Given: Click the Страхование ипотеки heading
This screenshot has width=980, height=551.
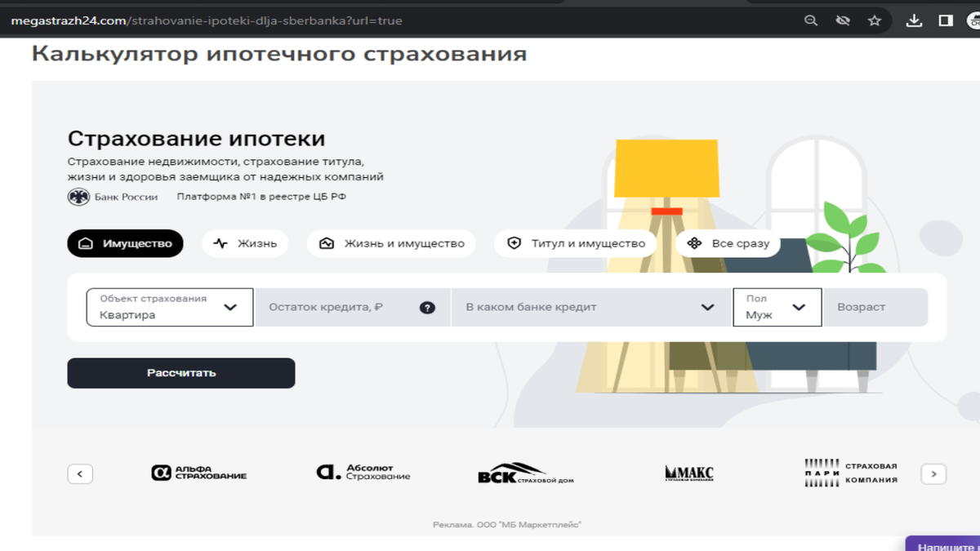Looking at the screenshot, I should 196,138.
